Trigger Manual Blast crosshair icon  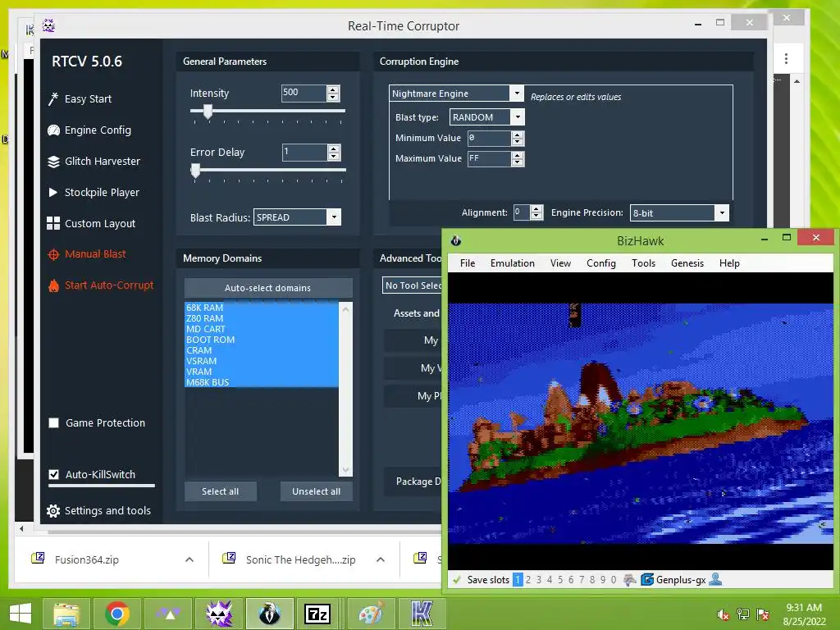pos(53,254)
